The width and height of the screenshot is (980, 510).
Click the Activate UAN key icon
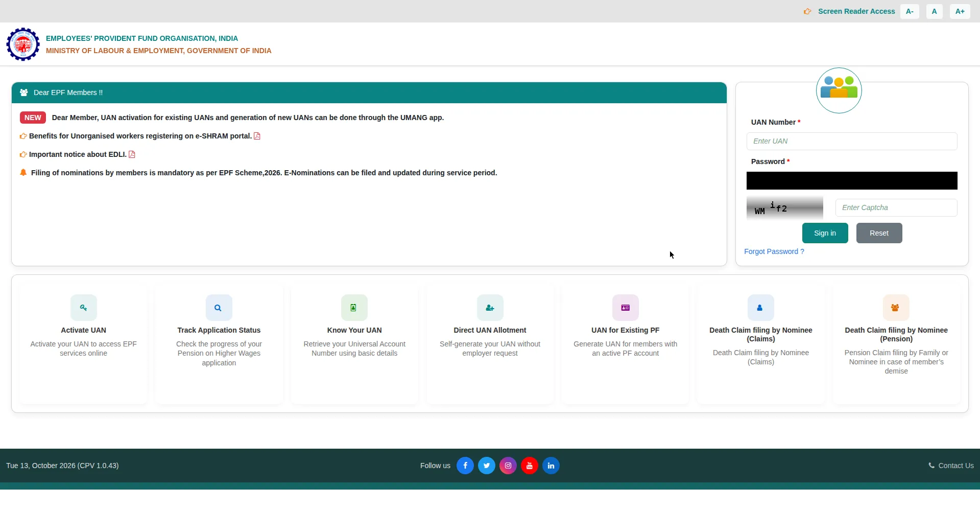point(84,308)
